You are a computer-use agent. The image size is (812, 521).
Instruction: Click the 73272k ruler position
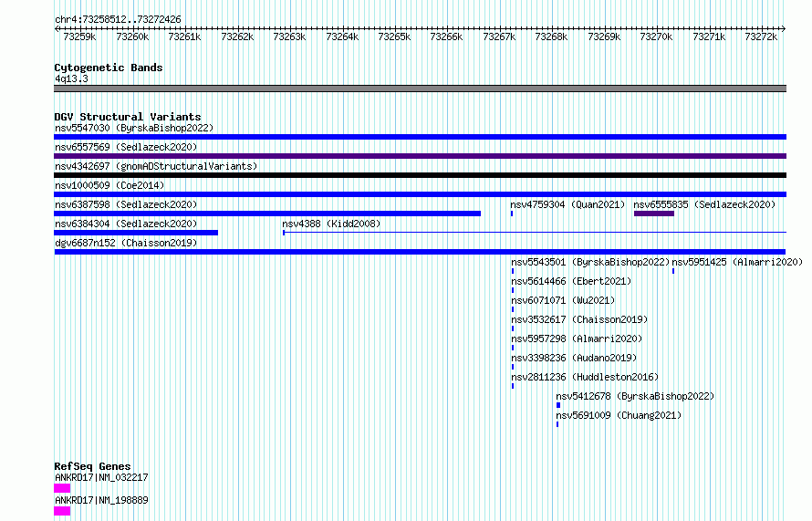point(761,36)
